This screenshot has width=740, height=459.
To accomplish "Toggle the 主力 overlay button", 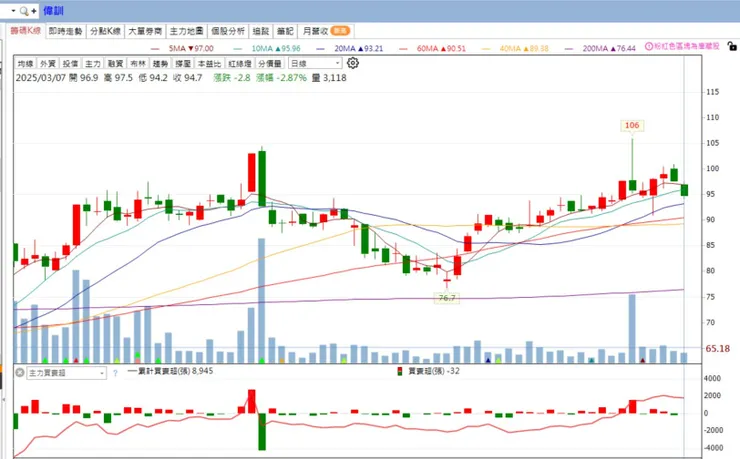I will (92, 63).
